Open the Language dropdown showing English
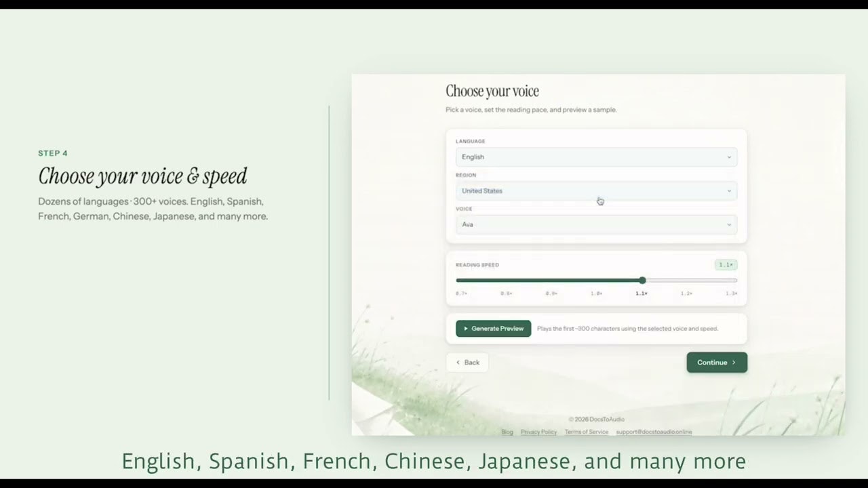 tap(596, 157)
